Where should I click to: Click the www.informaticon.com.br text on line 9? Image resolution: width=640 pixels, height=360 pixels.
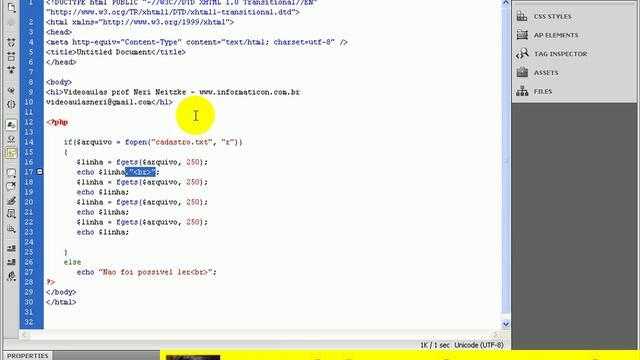coord(250,92)
